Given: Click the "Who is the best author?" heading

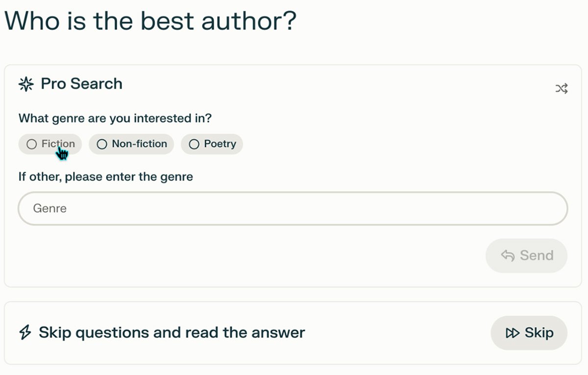Looking at the screenshot, I should [x=150, y=22].
